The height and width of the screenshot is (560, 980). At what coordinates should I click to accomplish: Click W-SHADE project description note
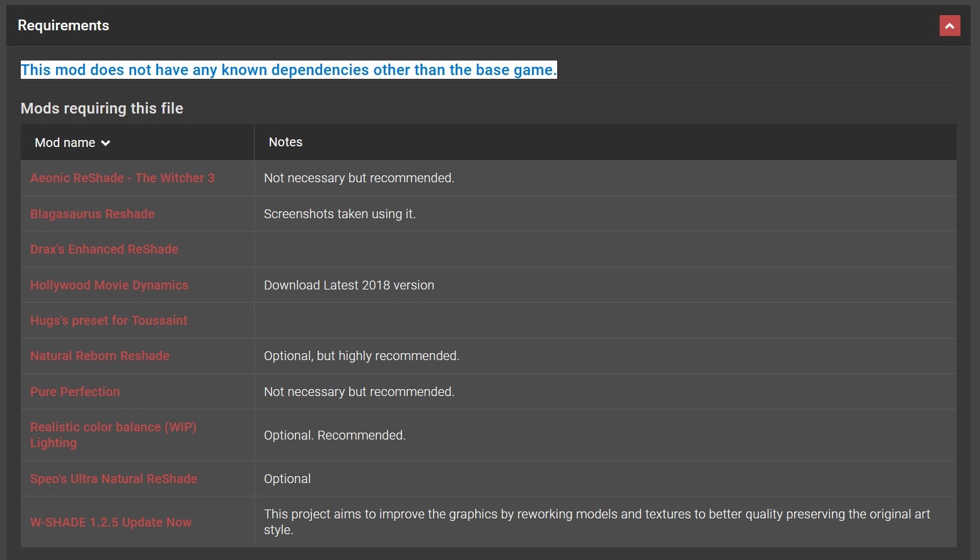597,522
